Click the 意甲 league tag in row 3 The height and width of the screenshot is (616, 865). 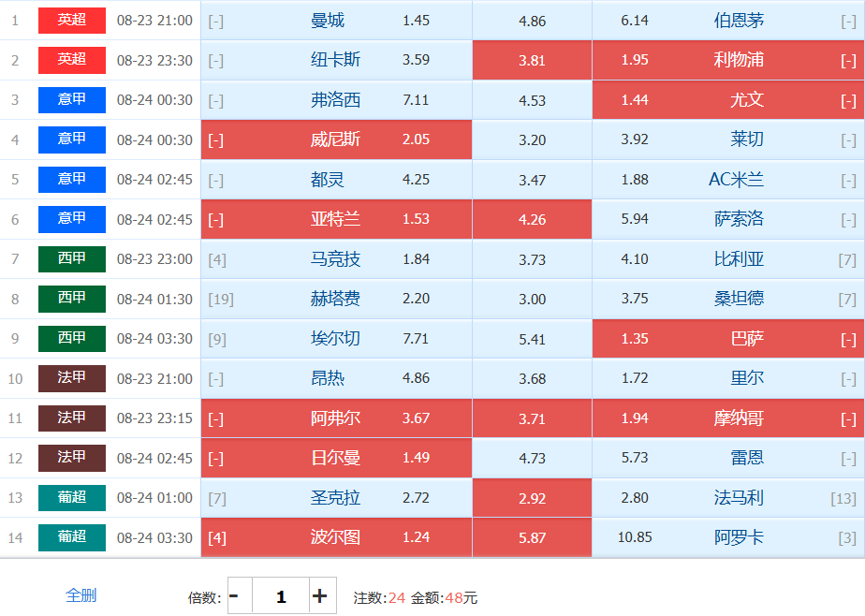pyautogui.click(x=72, y=100)
